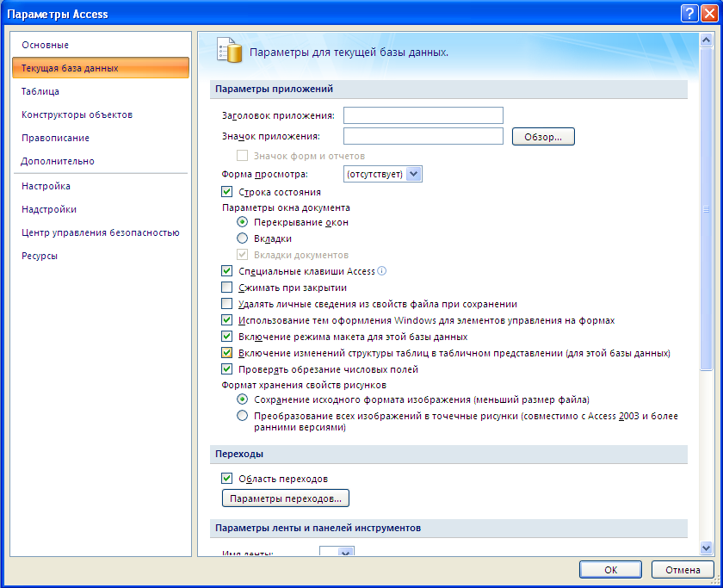Toggle the Область переходов checkbox

pos(227,479)
